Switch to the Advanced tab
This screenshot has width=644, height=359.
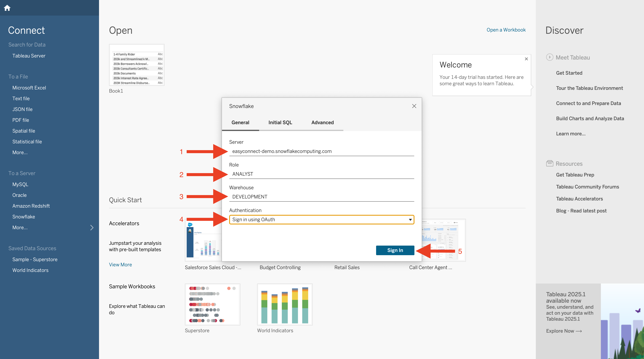click(x=322, y=123)
